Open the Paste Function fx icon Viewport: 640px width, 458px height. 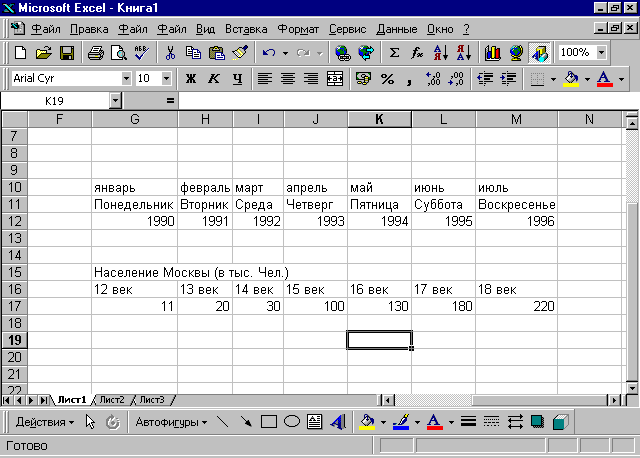[417, 53]
